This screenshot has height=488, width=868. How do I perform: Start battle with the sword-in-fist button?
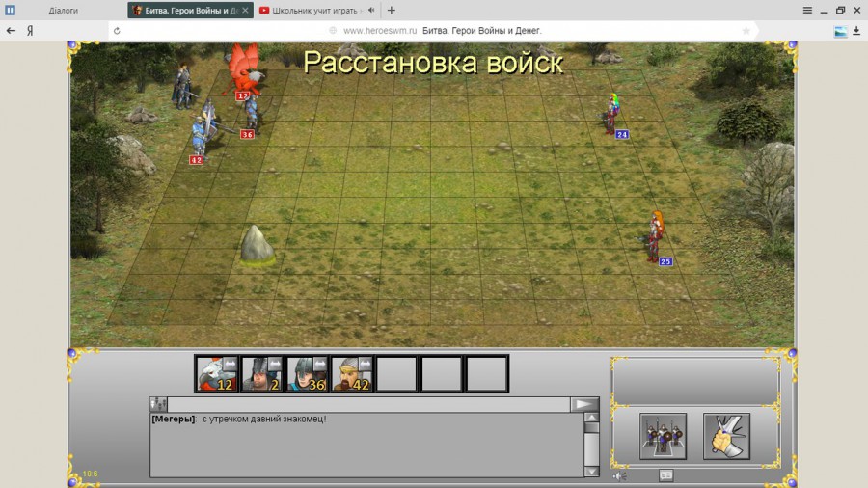tap(726, 436)
